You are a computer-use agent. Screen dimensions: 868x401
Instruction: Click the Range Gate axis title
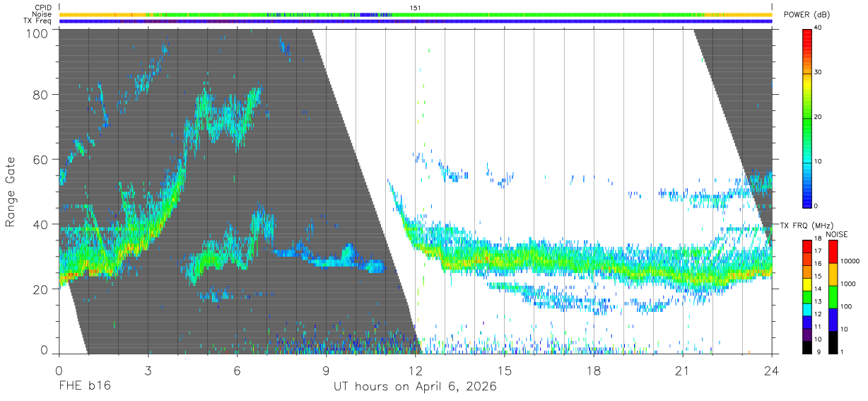pos(11,191)
